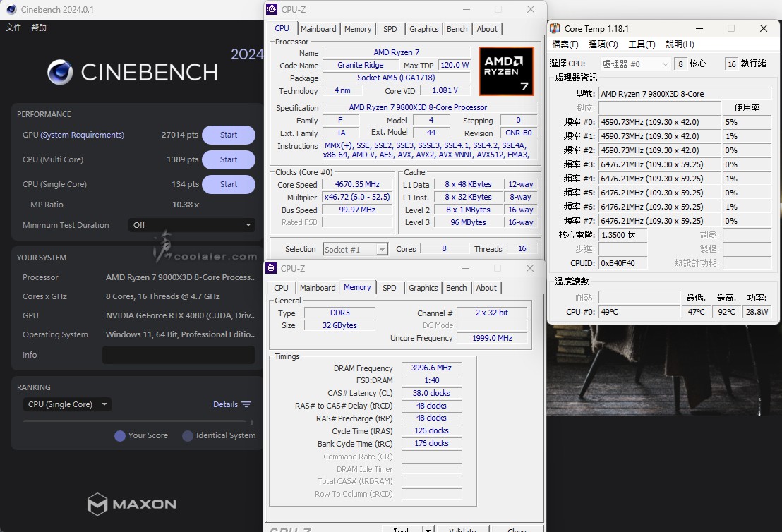Screen dimensions: 782x532
Task: Open the CPU (Single Core) ranking dropdown
Action: coord(67,404)
